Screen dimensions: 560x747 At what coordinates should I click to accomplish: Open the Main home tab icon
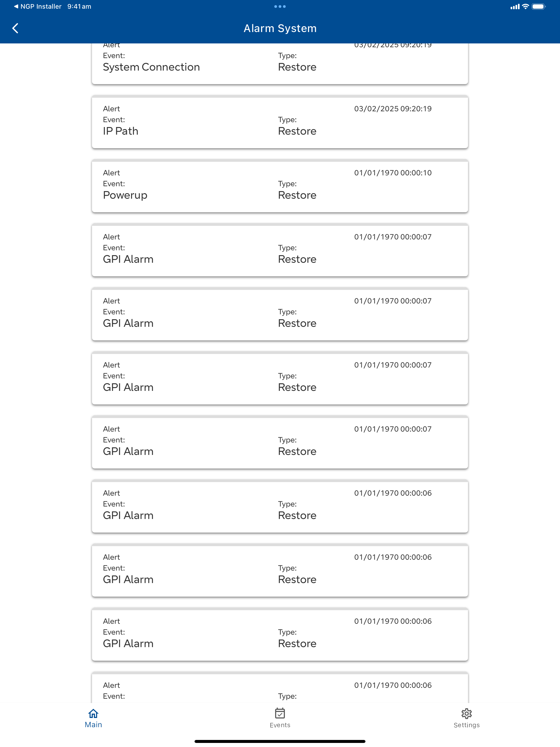(x=93, y=713)
